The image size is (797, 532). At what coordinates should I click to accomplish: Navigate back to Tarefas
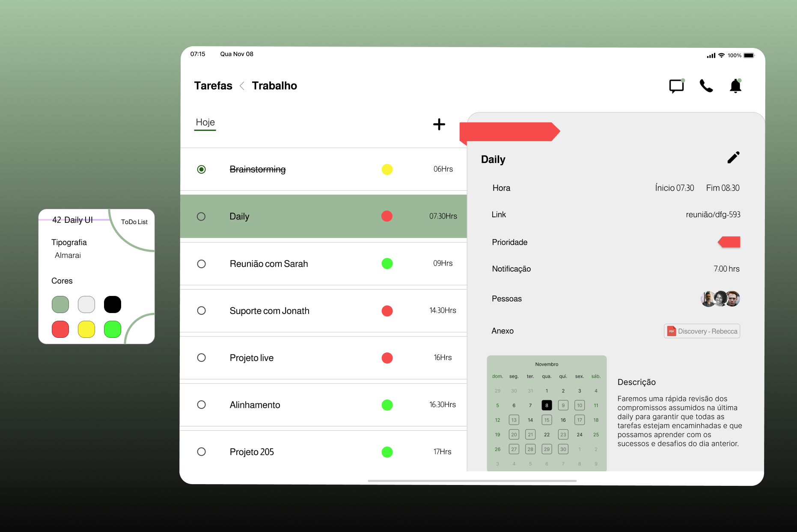213,86
